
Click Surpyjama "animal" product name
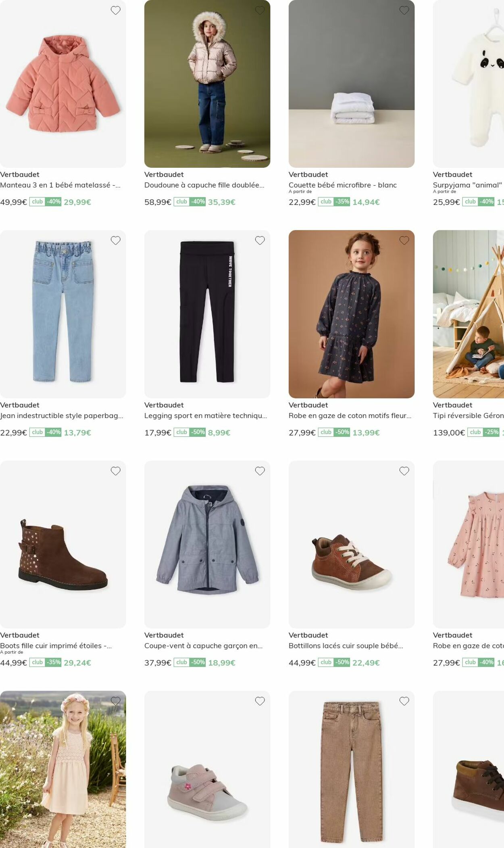click(x=468, y=185)
